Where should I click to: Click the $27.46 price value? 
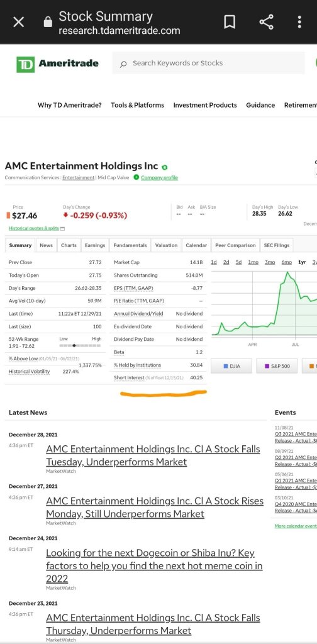pos(25,216)
